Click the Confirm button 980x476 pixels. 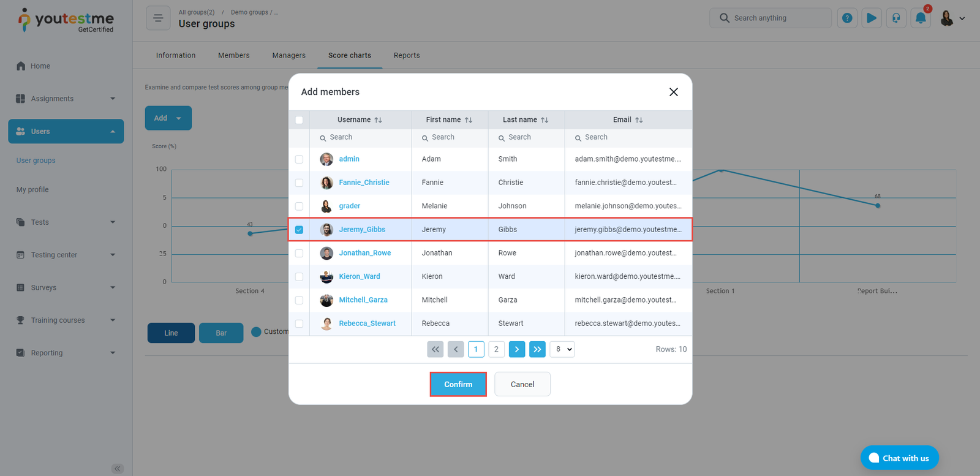pos(458,384)
